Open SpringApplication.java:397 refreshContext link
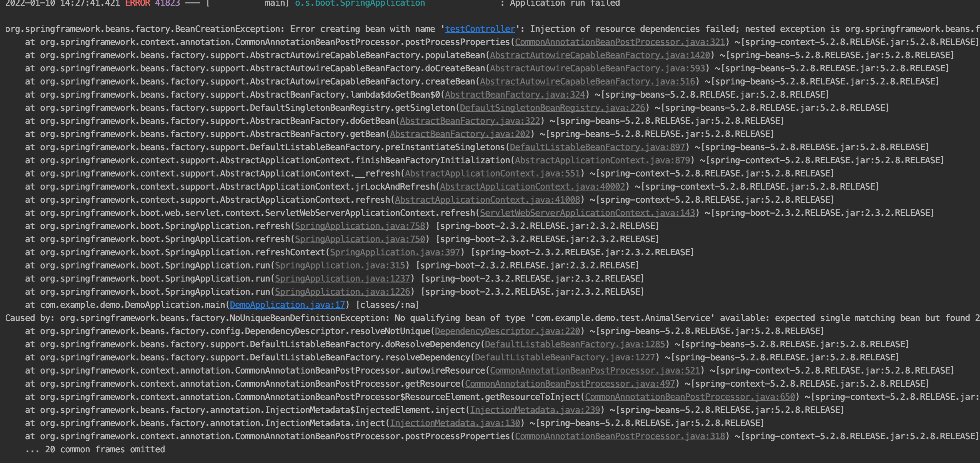The image size is (980, 463). coord(395,252)
